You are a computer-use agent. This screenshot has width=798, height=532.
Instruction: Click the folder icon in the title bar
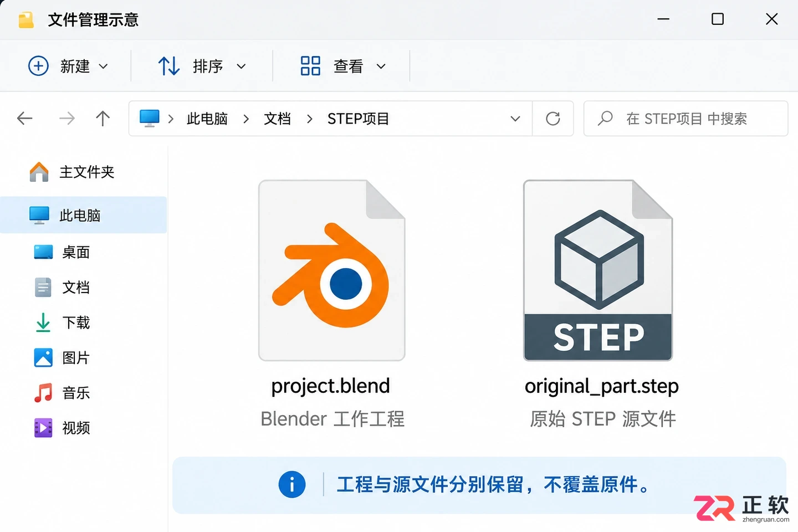26,20
